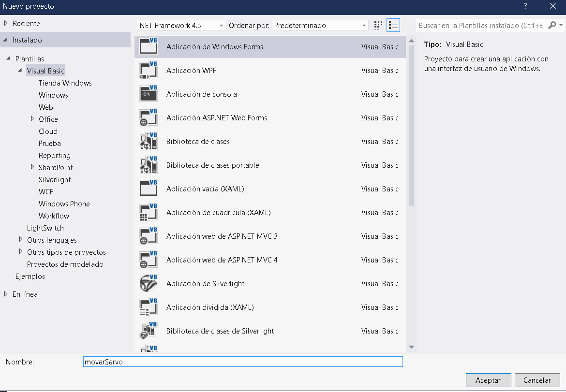
Task: Open the .NET Framework 4.5 version dropdown
Action: coord(181,25)
